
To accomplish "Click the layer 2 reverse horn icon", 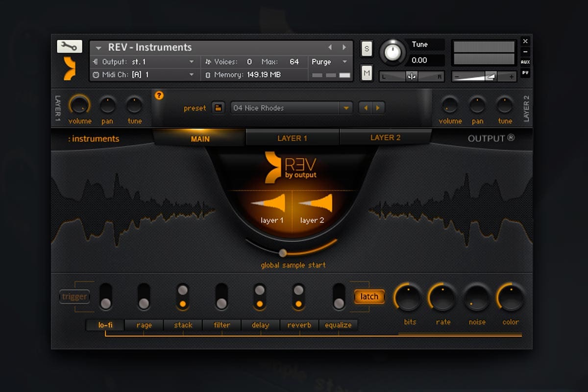I will point(315,203).
